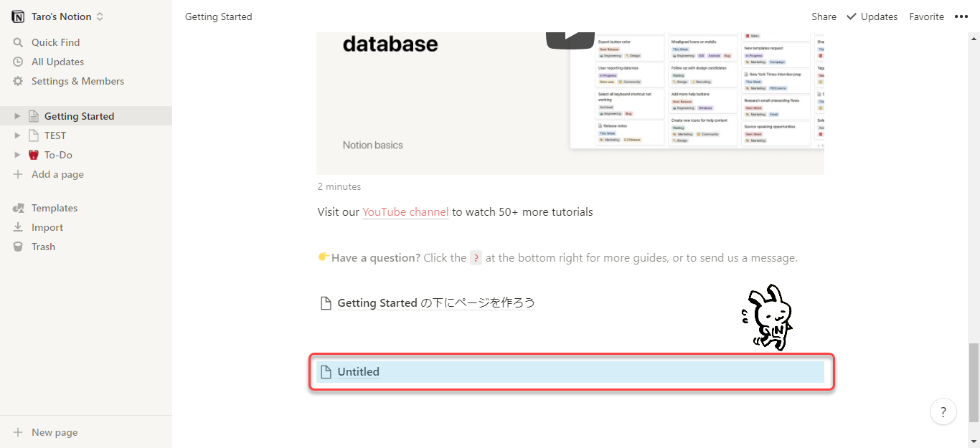This screenshot has width=980, height=448.
Task: Open the three-dot page options menu
Action: pos(961,16)
